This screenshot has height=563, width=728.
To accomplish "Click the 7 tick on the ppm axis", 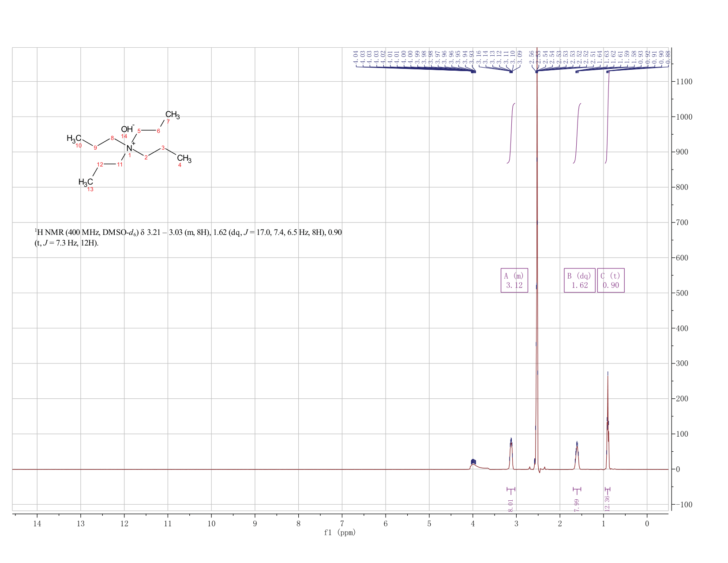I will (x=342, y=523).
